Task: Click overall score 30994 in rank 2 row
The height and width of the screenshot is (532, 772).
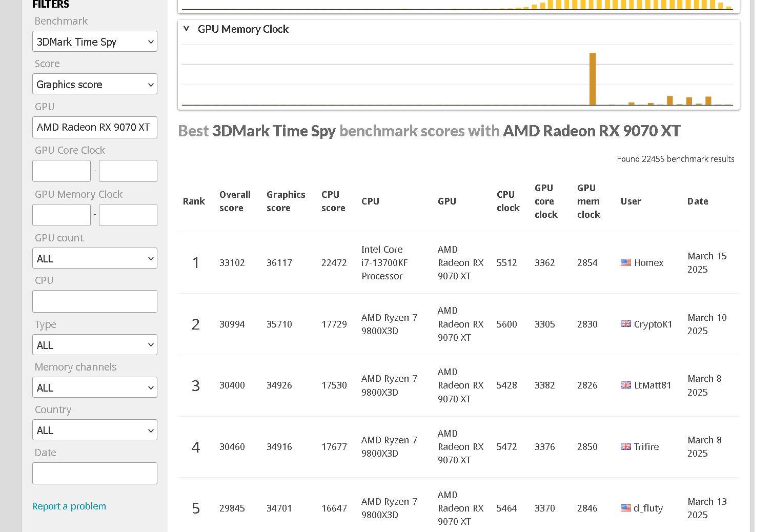Action: tap(232, 324)
